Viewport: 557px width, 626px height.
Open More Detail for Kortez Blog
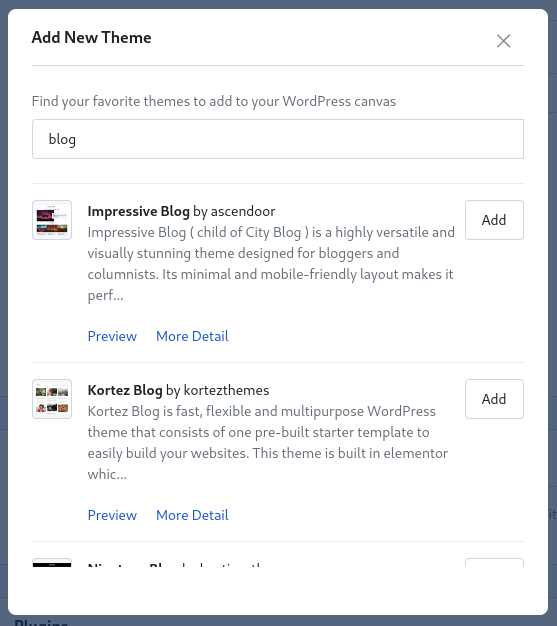point(192,515)
